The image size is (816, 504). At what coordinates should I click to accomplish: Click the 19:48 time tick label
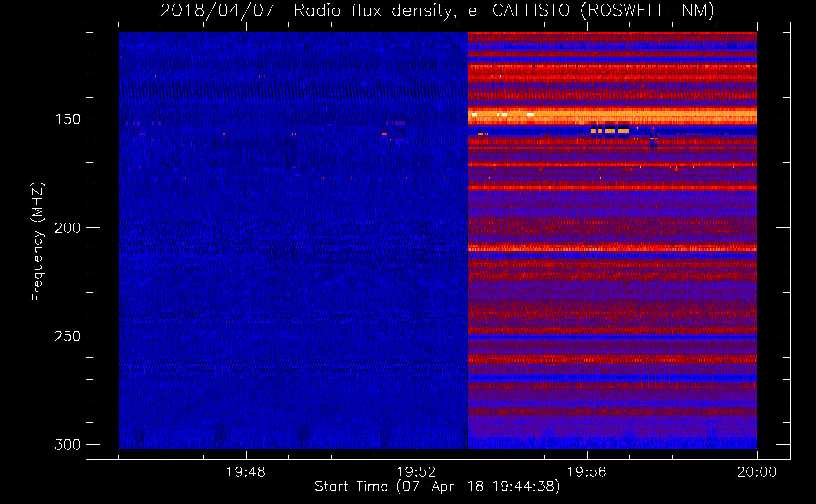pos(246,472)
